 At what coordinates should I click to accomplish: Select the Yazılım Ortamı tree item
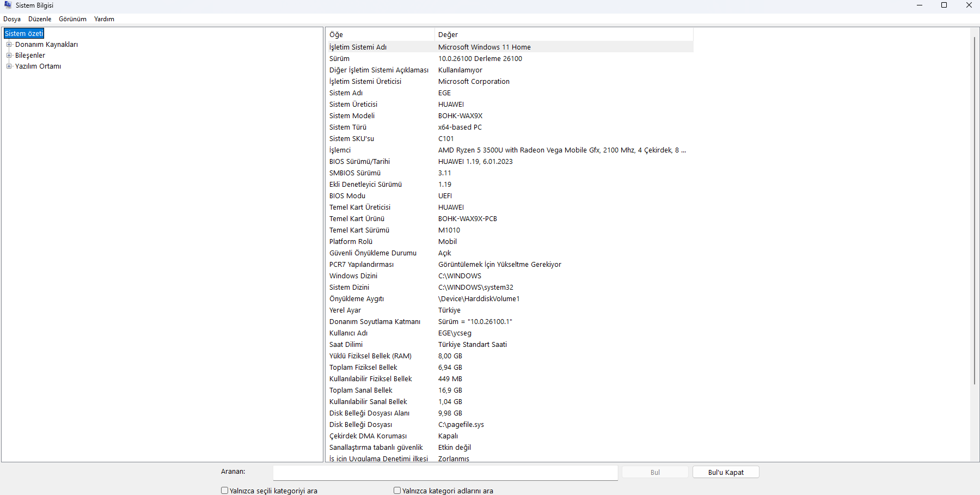tap(38, 66)
